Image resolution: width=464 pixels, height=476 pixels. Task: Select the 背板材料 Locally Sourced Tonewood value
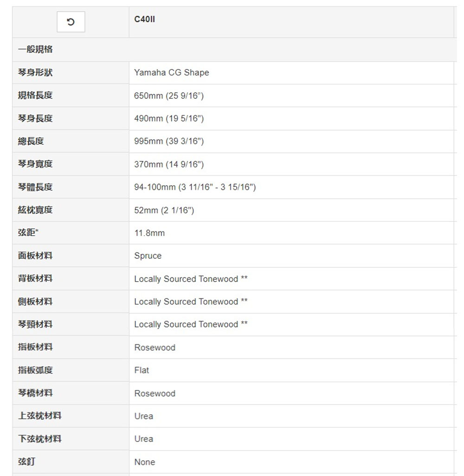click(x=191, y=279)
